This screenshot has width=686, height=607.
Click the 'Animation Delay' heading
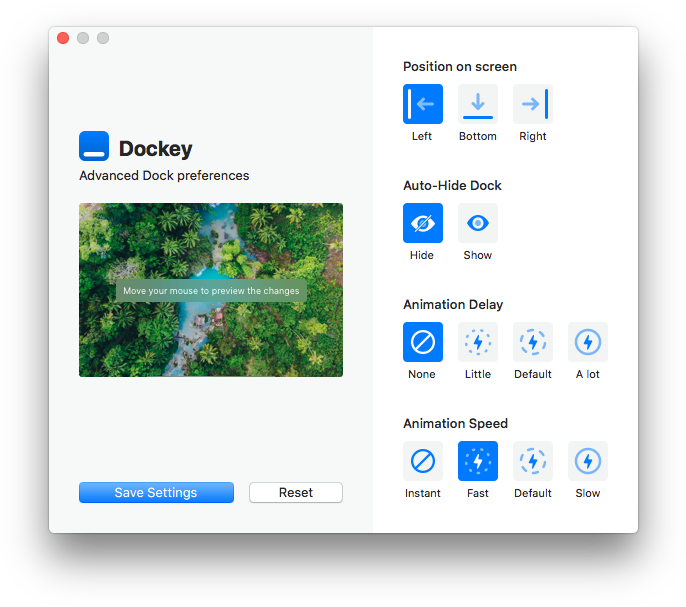pos(453,305)
